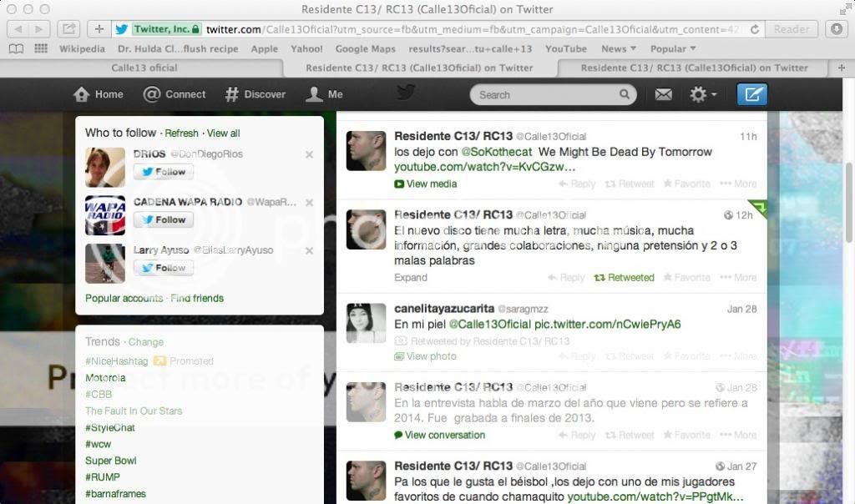Retweet the 'En la entrevista' tweet

[x=630, y=436]
